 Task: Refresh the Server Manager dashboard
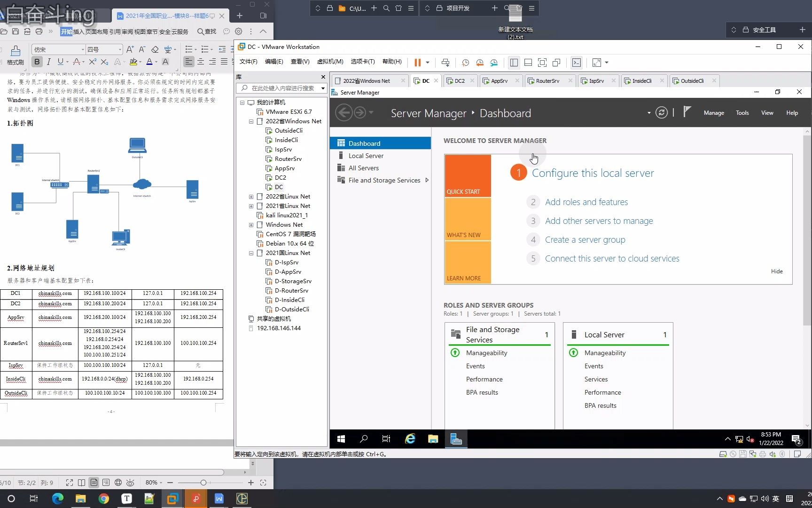coord(661,113)
